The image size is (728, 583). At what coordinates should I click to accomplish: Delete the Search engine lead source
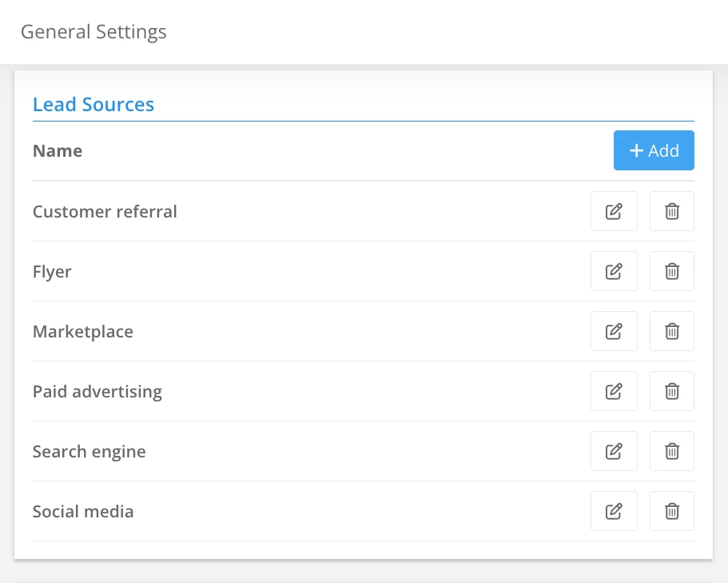(x=672, y=451)
